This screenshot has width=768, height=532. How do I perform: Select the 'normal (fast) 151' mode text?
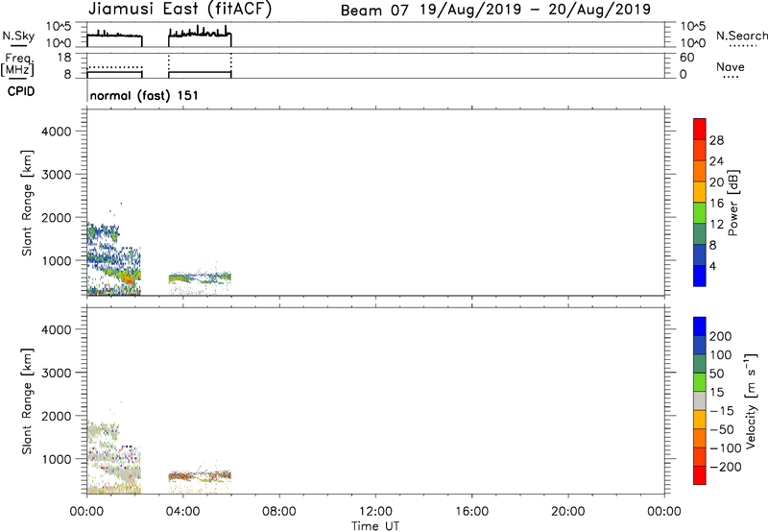coord(144,95)
